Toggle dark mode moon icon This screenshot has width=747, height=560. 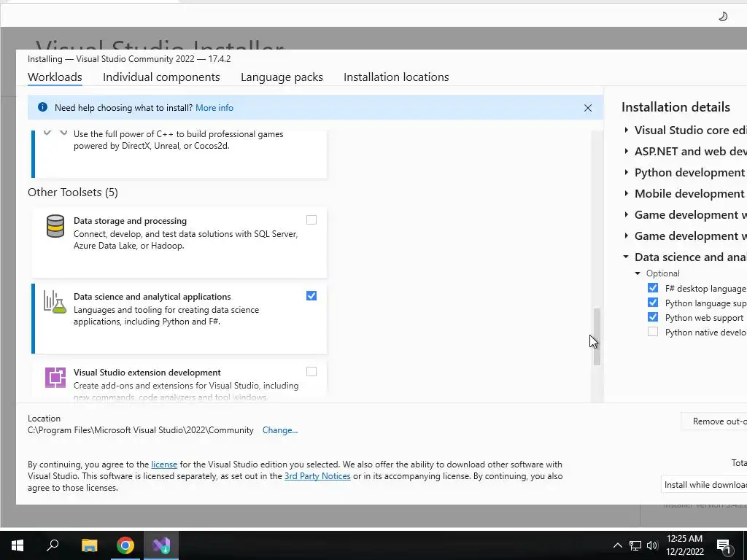coord(723,17)
